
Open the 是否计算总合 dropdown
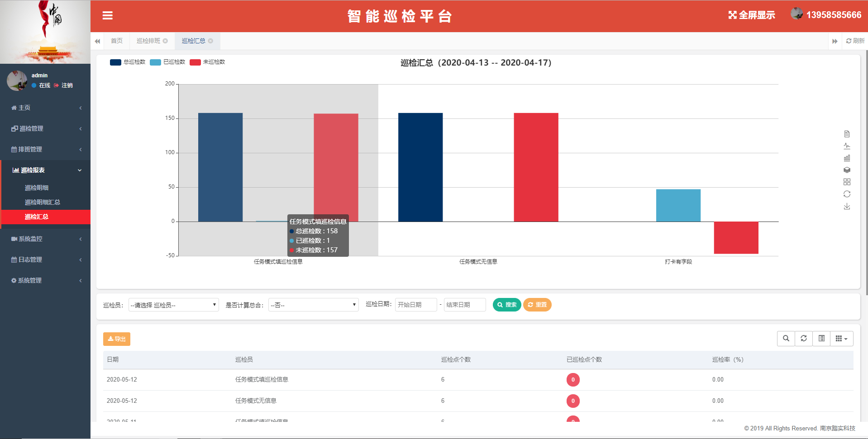click(314, 305)
